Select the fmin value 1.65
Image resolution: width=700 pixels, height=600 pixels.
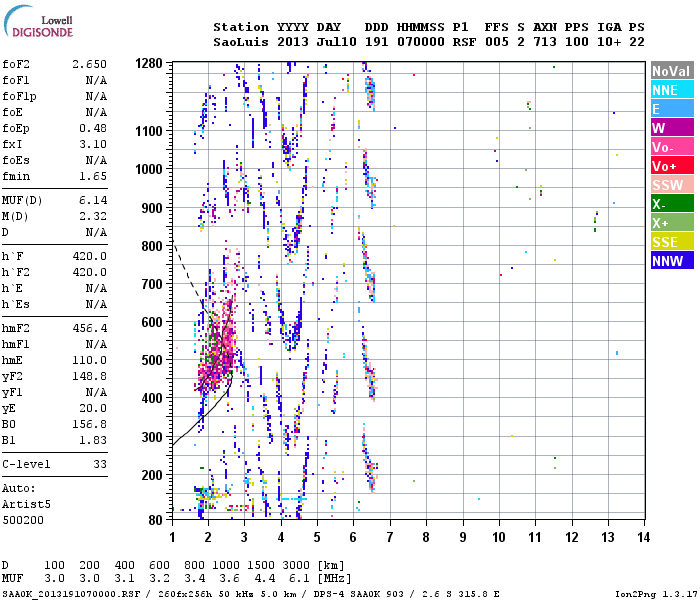(93, 176)
